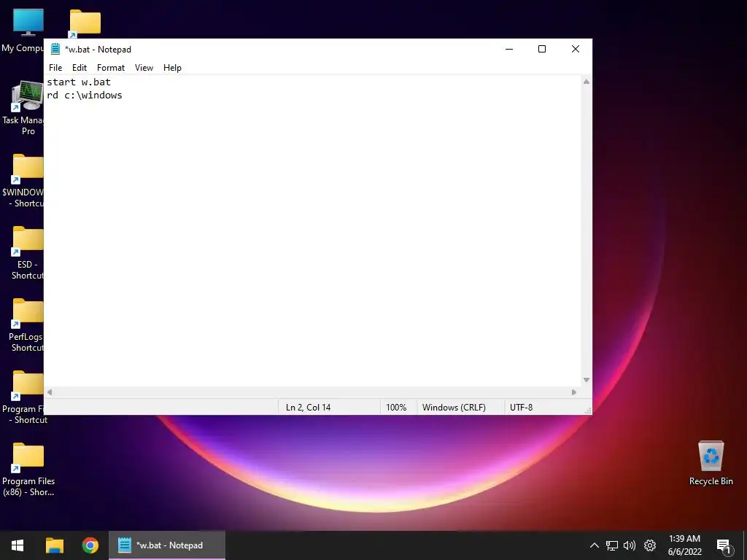Click the "rd c:\windows" line of text
747x560 pixels.
85,96
